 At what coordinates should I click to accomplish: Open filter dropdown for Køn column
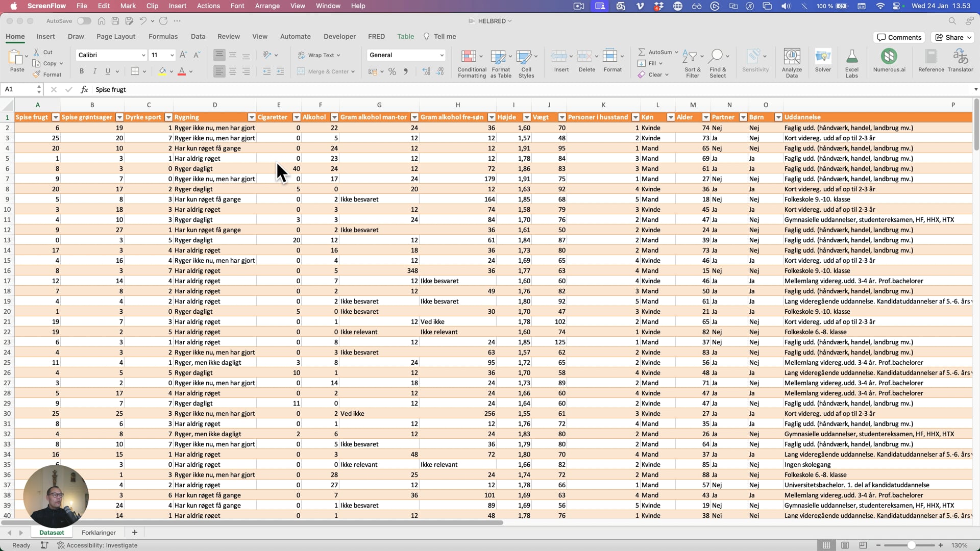[671, 117]
